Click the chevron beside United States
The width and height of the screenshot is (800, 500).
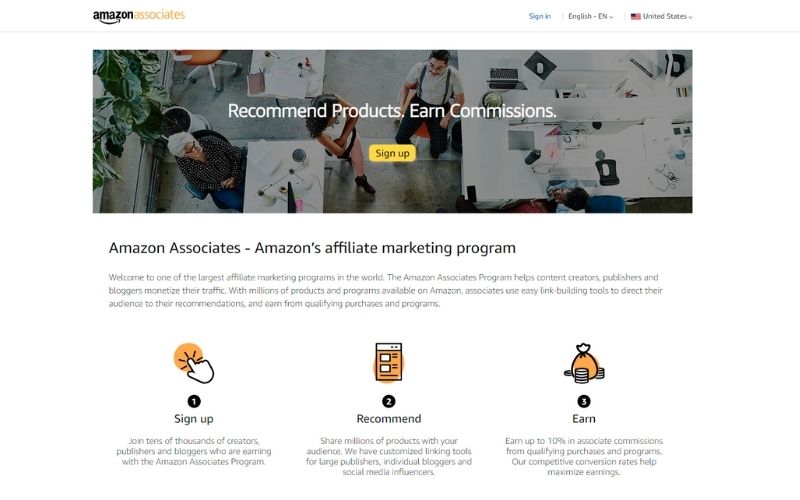(x=690, y=17)
